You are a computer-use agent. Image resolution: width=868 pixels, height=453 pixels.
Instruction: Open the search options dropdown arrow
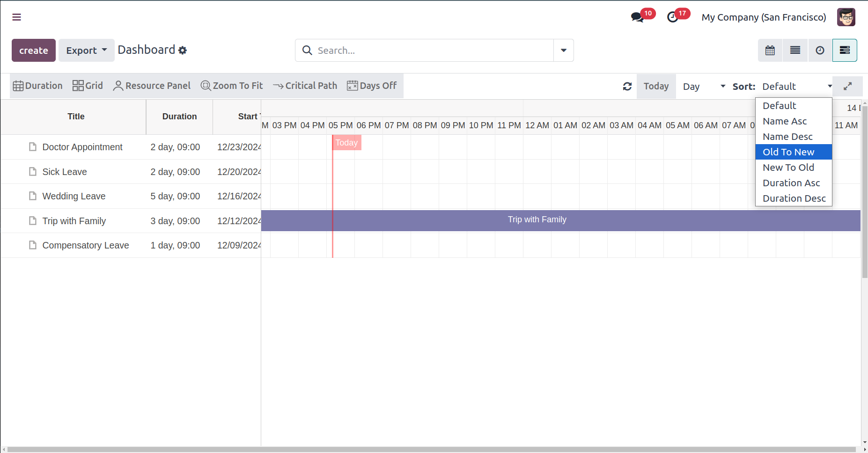[564, 51]
